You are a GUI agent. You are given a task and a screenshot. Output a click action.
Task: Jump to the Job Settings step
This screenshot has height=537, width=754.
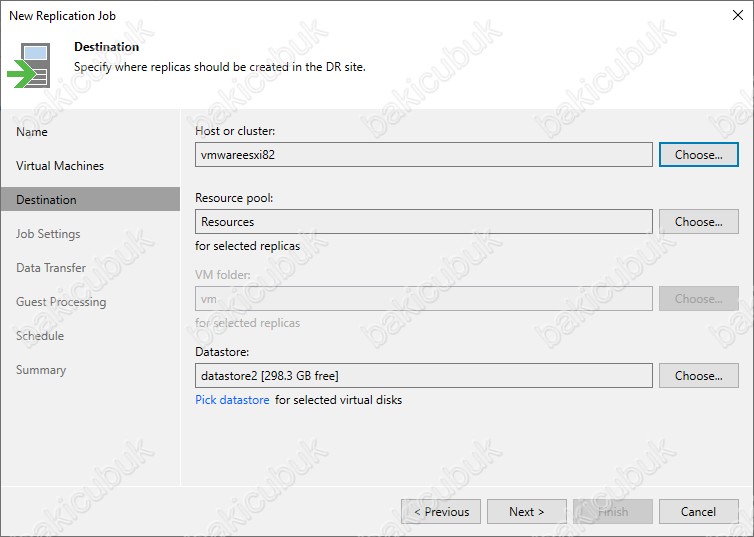tap(48, 234)
